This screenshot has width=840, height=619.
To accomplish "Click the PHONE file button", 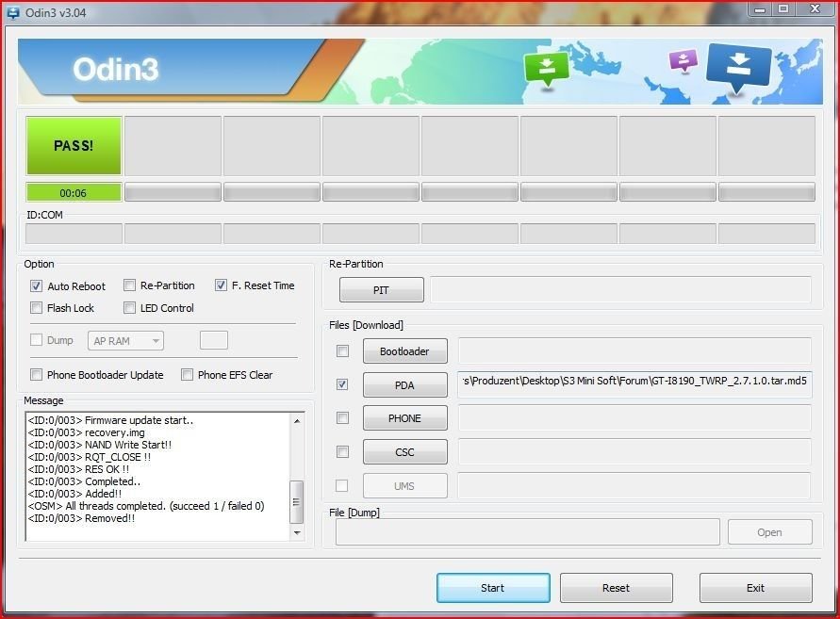I will (x=405, y=418).
